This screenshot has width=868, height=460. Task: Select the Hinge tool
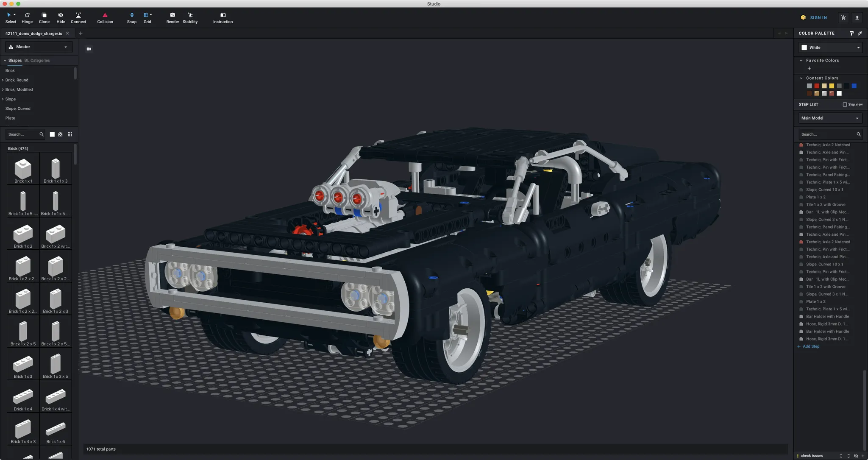(x=27, y=17)
